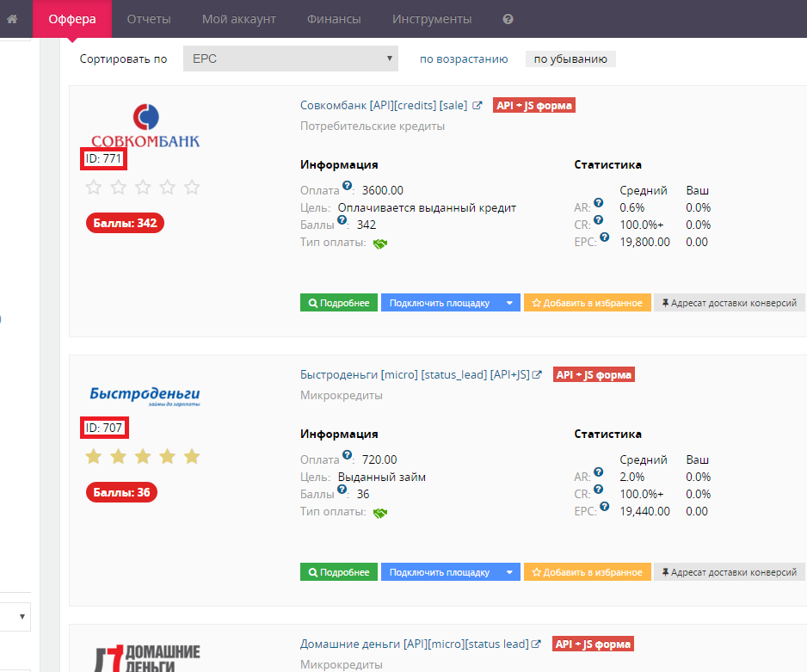Click Подключить площадку for Быстроденьги
The width and height of the screenshot is (807, 672).
[440, 572]
